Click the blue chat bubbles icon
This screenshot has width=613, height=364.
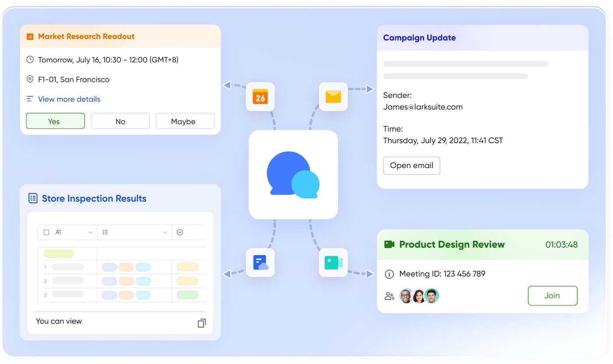293,174
